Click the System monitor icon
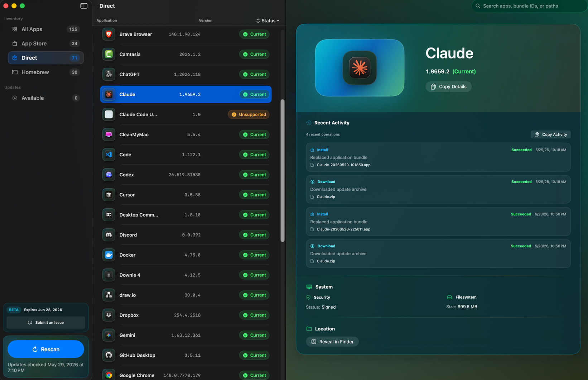Screen dimensions: 588x380 click(309, 287)
